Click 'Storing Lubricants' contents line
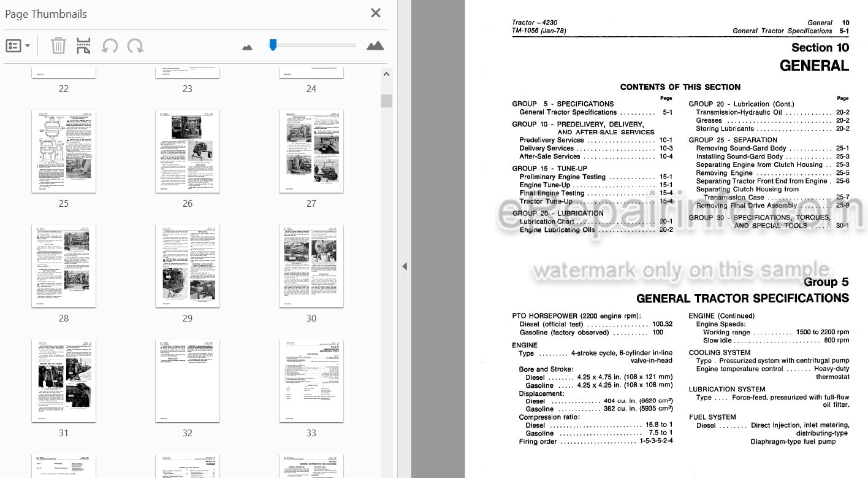 (x=772, y=128)
